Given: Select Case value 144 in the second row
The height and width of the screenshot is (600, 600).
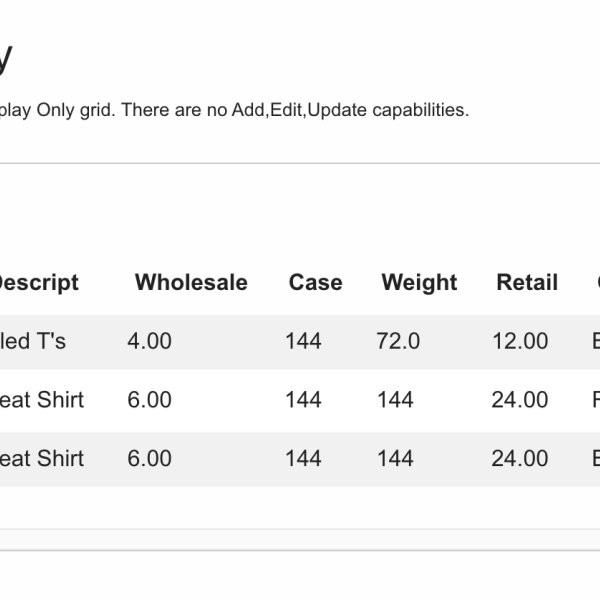Looking at the screenshot, I should coord(303,400).
